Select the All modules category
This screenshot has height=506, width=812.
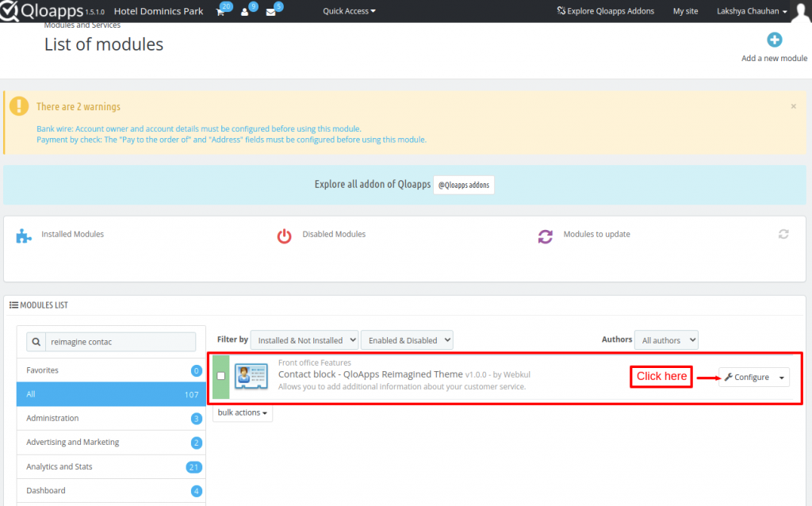[x=111, y=394]
